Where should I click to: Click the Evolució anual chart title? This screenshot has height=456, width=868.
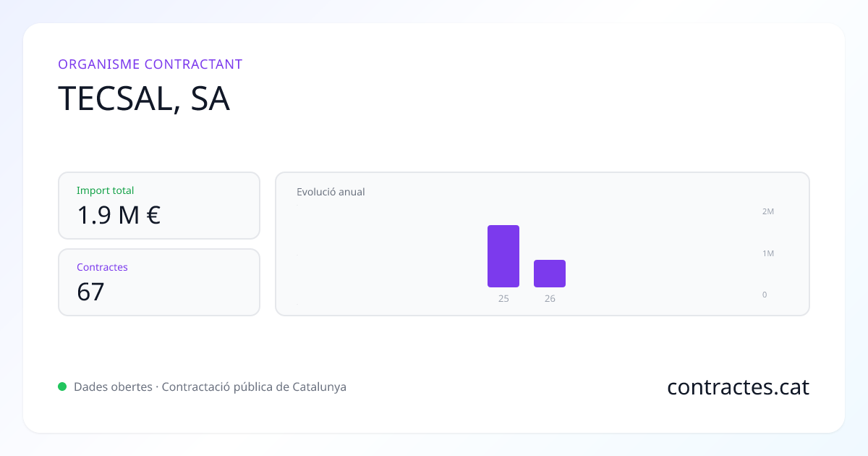[x=331, y=192]
